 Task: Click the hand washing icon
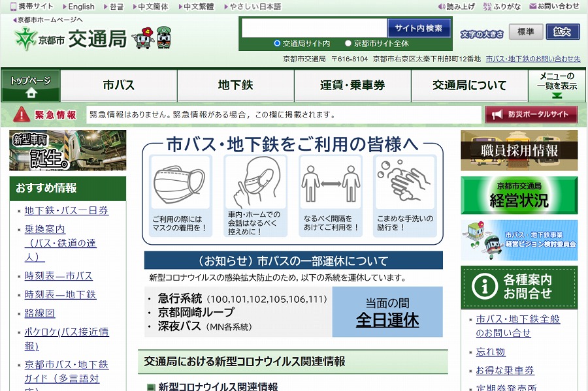pos(405,196)
